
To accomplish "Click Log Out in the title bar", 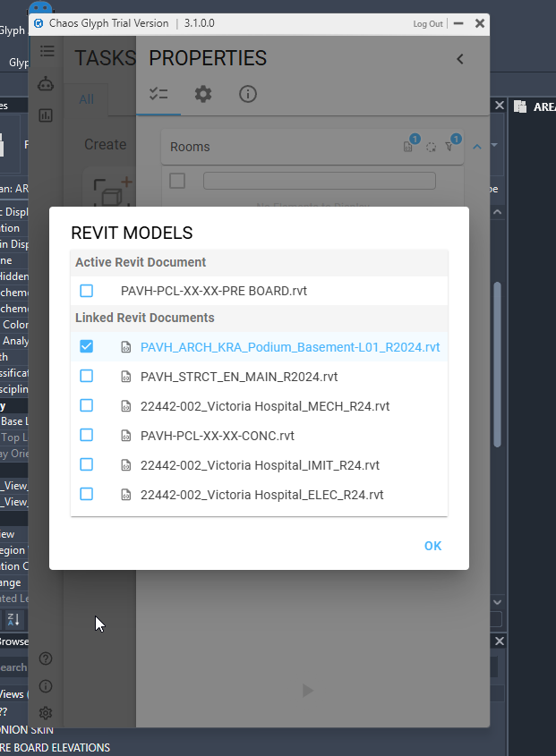I will [427, 24].
